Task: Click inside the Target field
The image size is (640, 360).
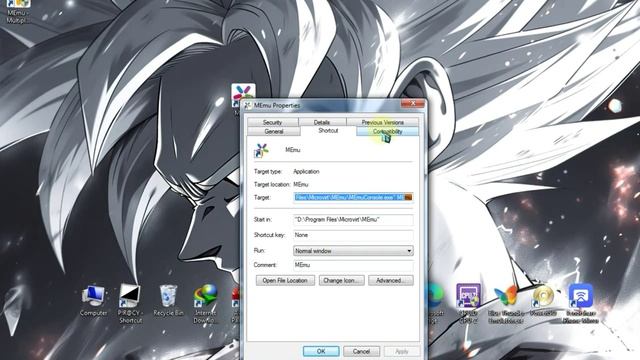Action: [x=353, y=198]
